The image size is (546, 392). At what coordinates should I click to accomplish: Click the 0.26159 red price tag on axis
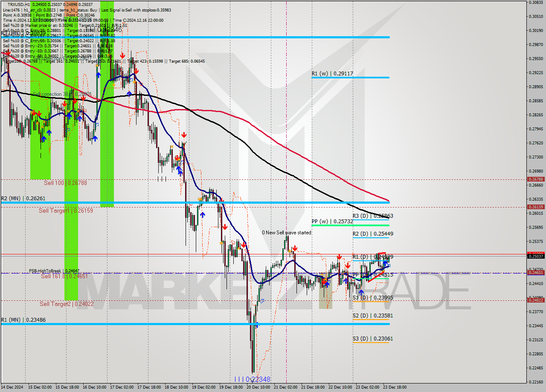point(536,207)
